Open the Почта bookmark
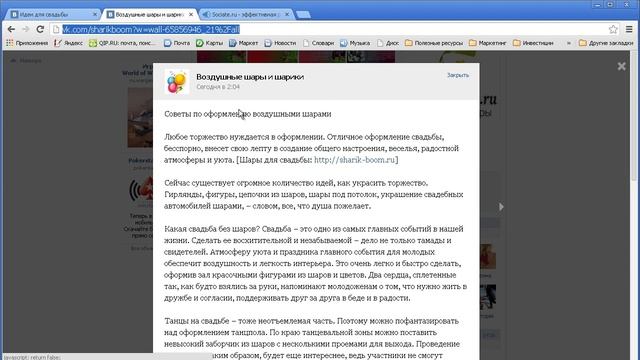 pyautogui.click(x=177, y=43)
